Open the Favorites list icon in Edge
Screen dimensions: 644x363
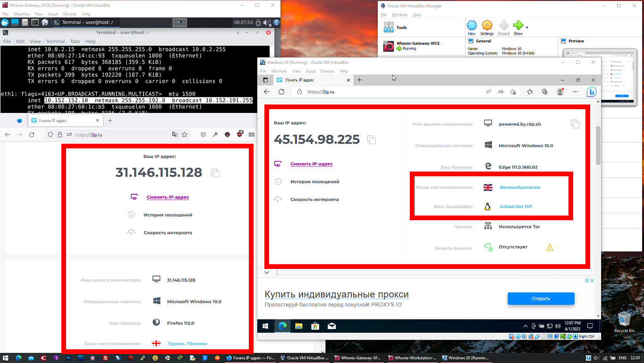click(530, 92)
